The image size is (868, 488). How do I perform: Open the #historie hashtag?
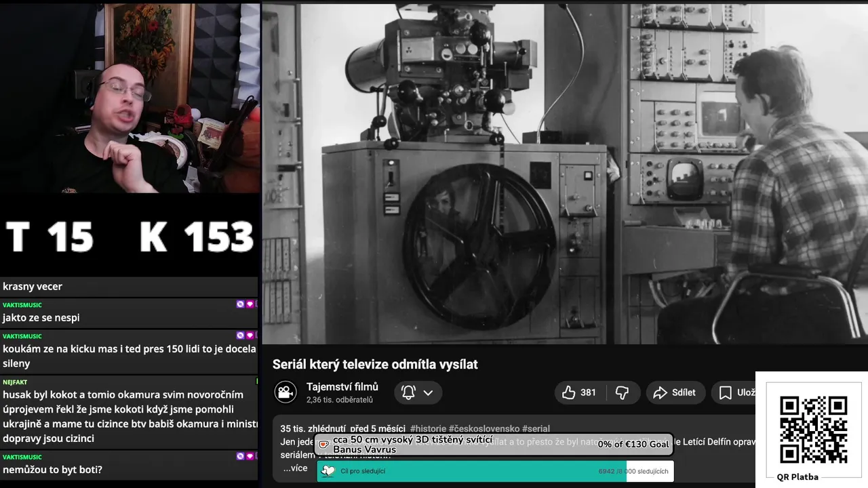pyautogui.click(x=427, y=428)
